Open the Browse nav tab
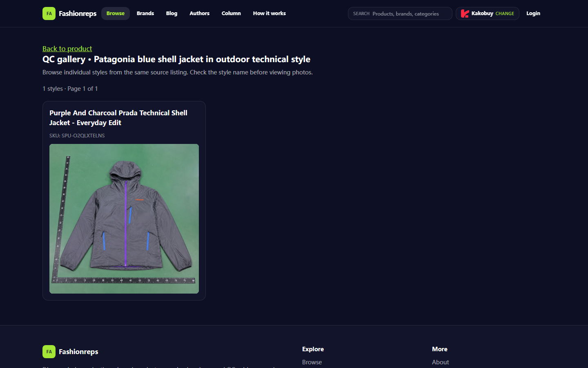Viewport: 588px width, 368px height. pos(116,13)
